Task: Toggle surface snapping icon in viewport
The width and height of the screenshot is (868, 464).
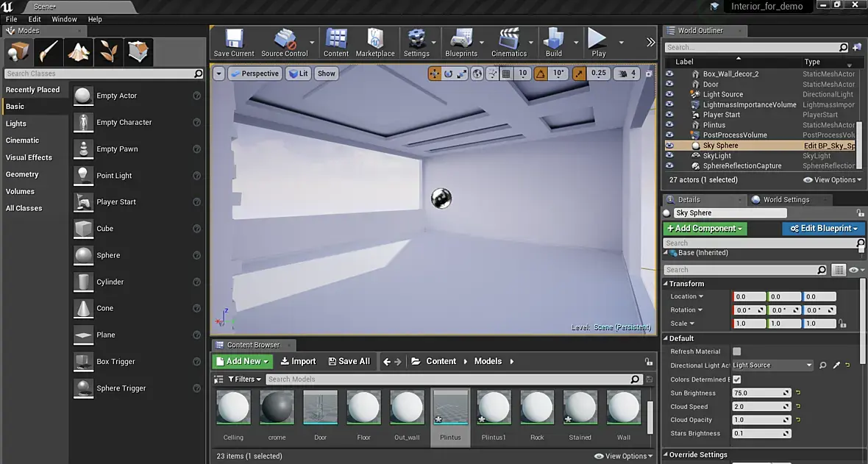Action: pyautogui.click(x=492, y=74)
